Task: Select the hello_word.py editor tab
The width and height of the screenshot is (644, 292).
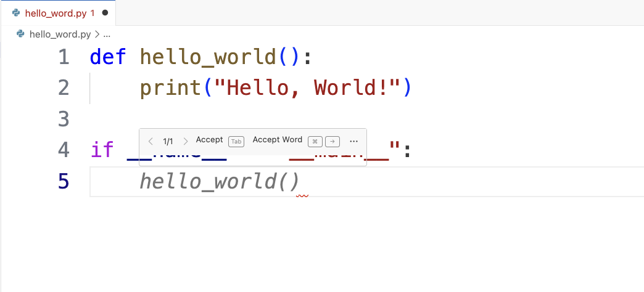Action: tap(59, 13)
